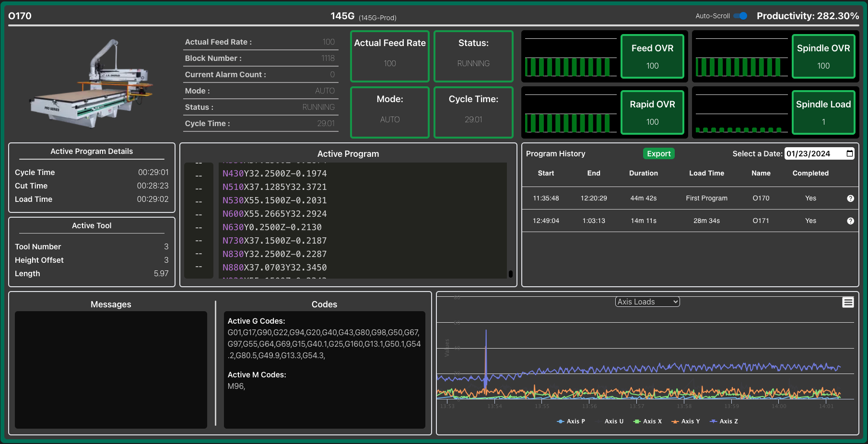Click the Load Time column header

click(706, 173)
